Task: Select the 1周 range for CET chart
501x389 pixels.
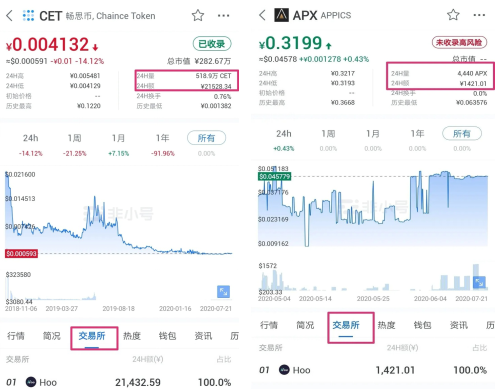Action: [75, 138]
